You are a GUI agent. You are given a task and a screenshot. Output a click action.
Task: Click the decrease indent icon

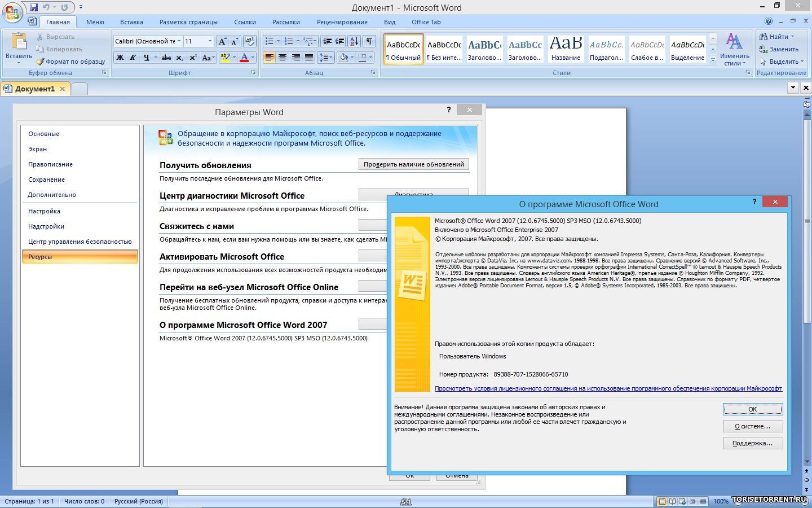click(326, 41)
